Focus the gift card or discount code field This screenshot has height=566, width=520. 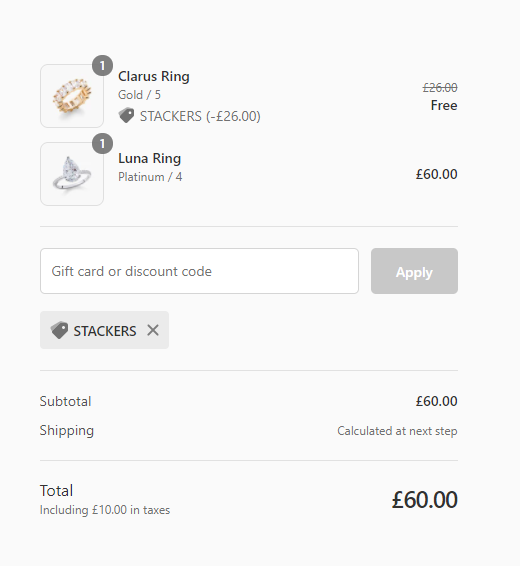[x=199, y=271]
